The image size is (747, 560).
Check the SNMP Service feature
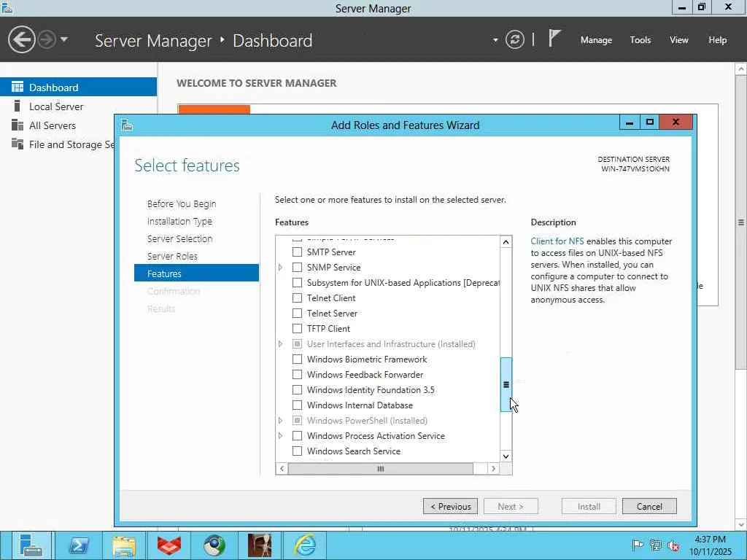point(297,267)
